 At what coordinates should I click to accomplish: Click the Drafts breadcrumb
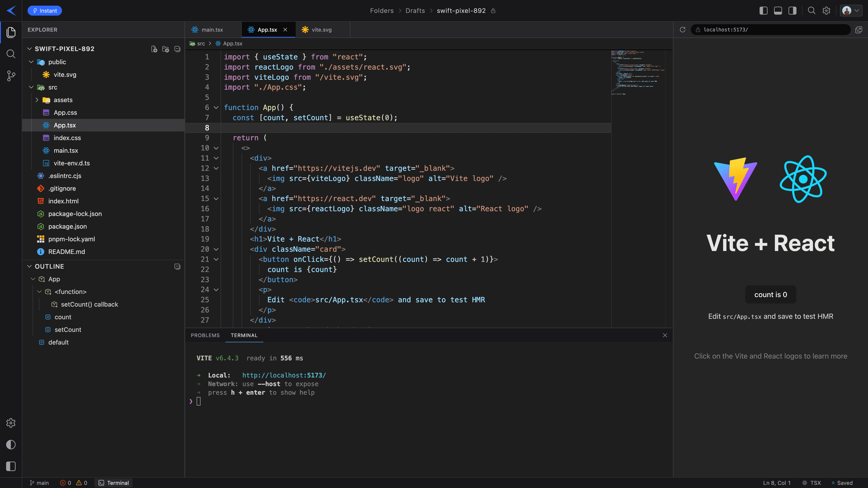coord(415,11)
